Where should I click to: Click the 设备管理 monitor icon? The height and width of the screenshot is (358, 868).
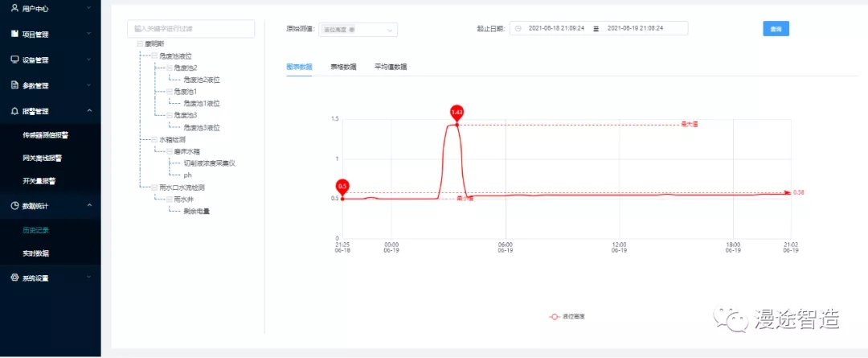(x=14, y=60)
